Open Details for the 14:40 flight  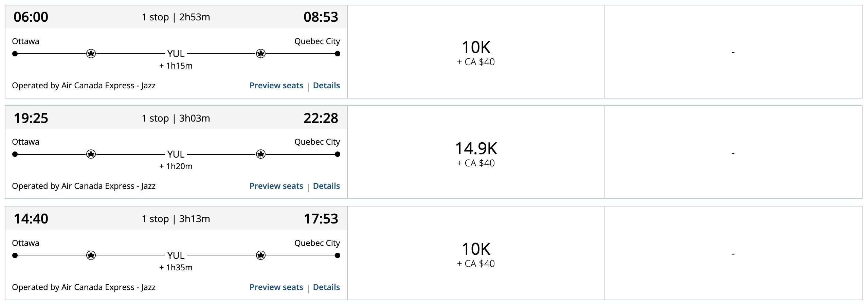click(326, 287)
